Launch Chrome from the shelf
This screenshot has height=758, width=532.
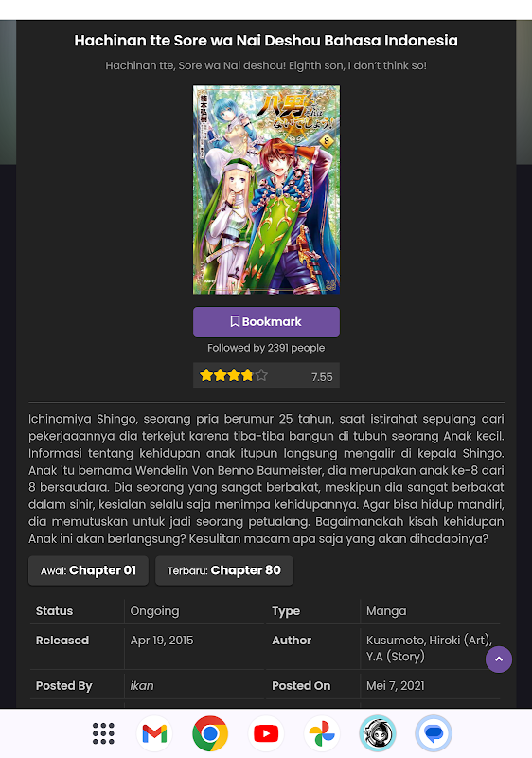[210, 733]
